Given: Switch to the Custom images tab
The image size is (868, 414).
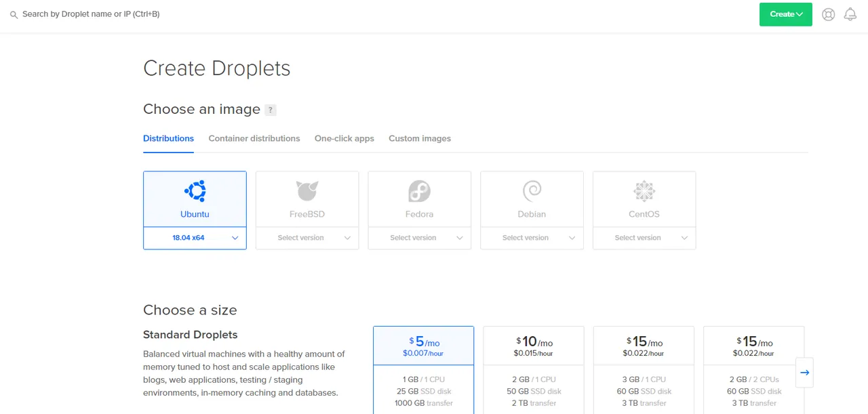Looking at the screenshot, I should pos(420,138).
